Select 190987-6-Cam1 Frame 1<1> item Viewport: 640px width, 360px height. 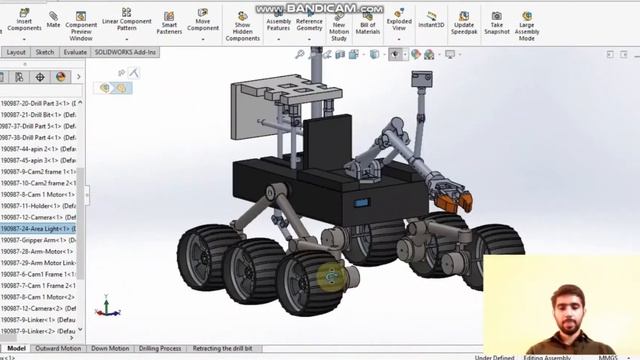[38, 274]
